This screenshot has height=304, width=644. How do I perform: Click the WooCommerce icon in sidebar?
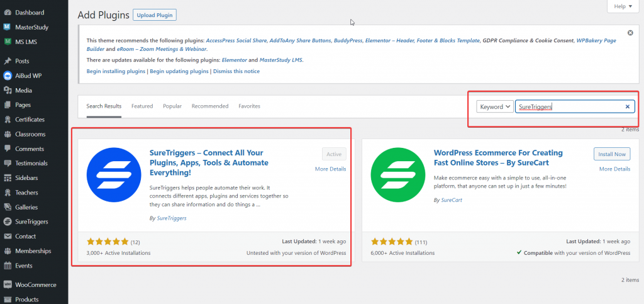click(8, 284)
